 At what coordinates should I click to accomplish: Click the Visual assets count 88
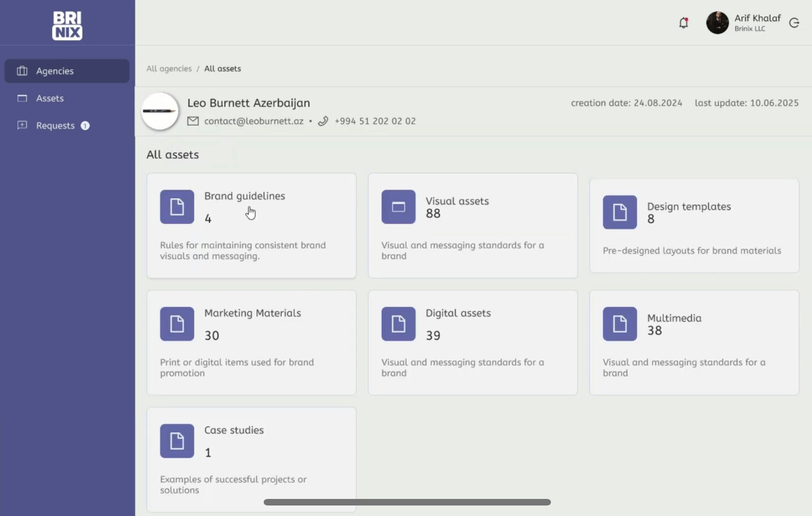tap(433, 214)
